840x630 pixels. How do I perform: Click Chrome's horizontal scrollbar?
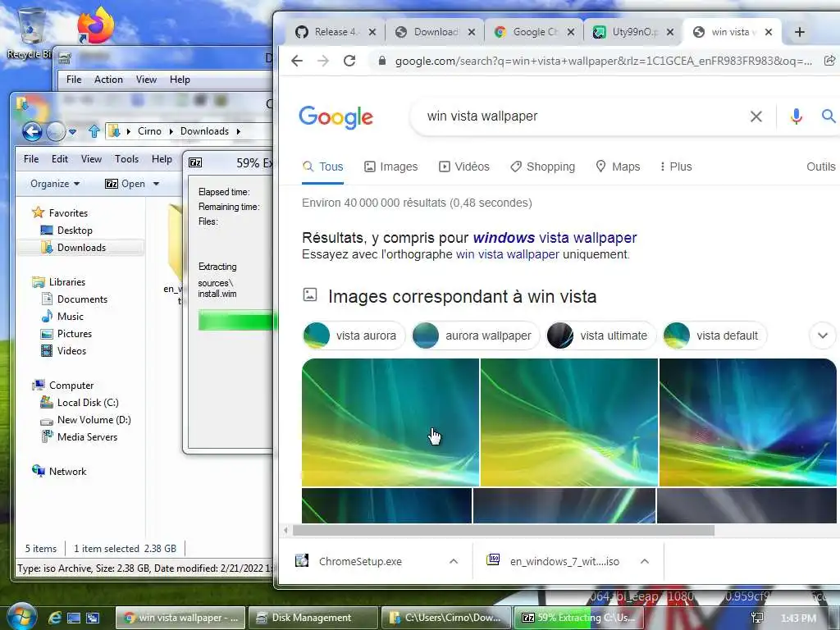(x=503, y=531)
